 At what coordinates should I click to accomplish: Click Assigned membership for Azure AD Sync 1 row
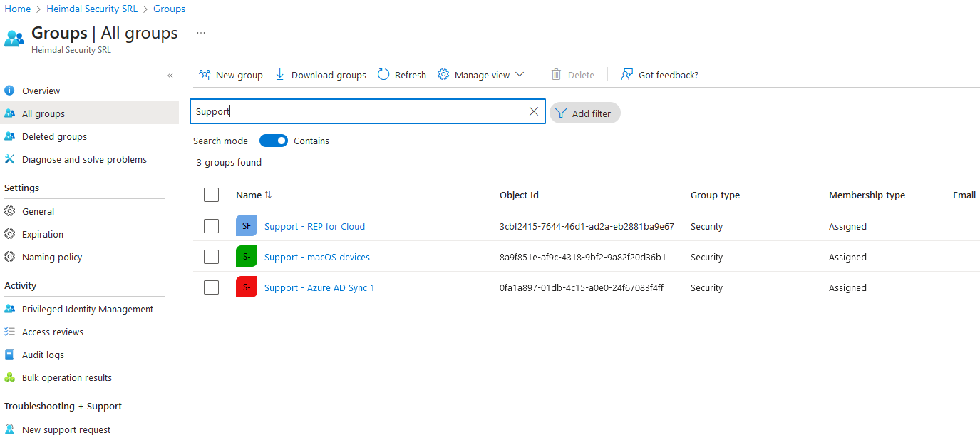[x=847, y=287]
